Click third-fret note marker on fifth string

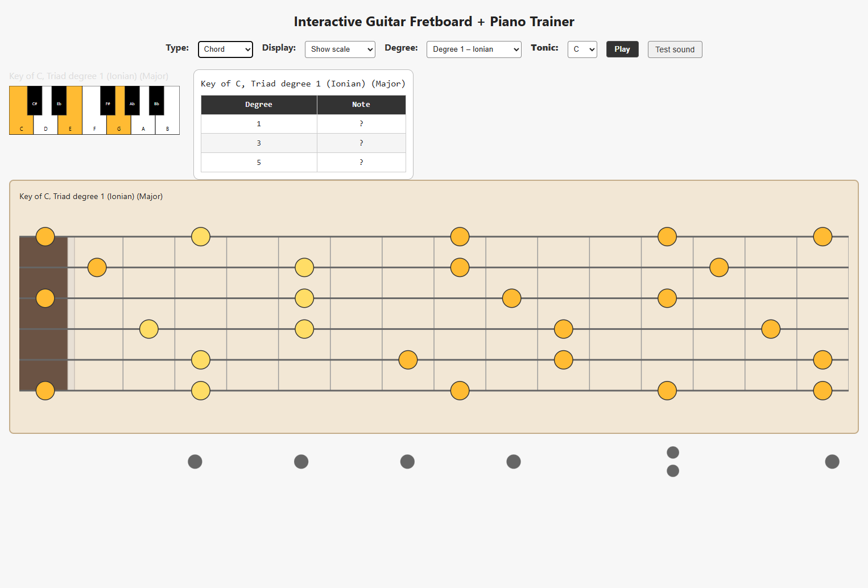201,360
